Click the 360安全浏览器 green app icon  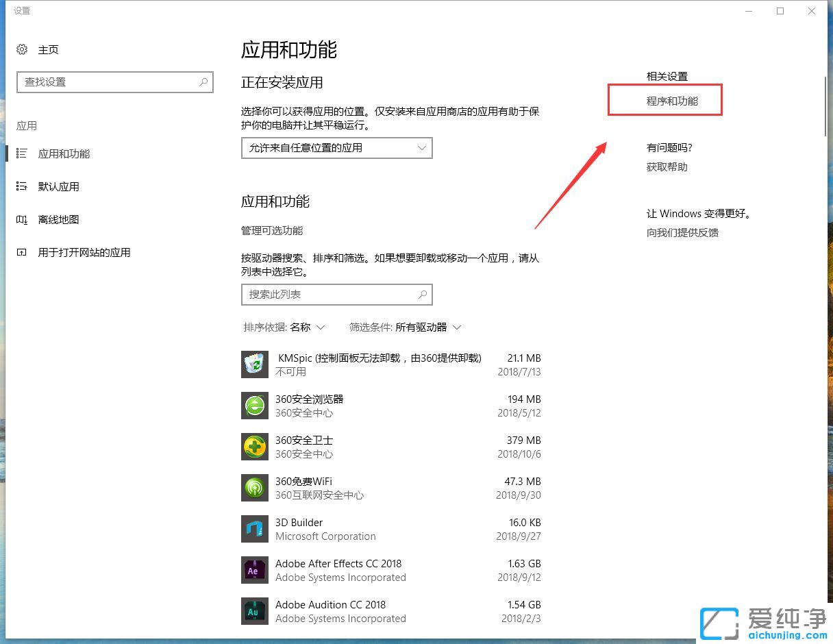254,406
